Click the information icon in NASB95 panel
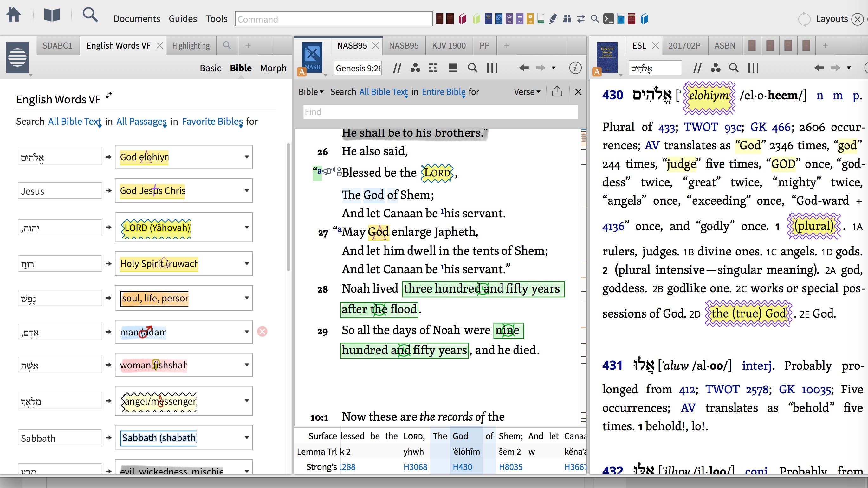The width and height of the screenshot is (868, 488). pos(575,68)
